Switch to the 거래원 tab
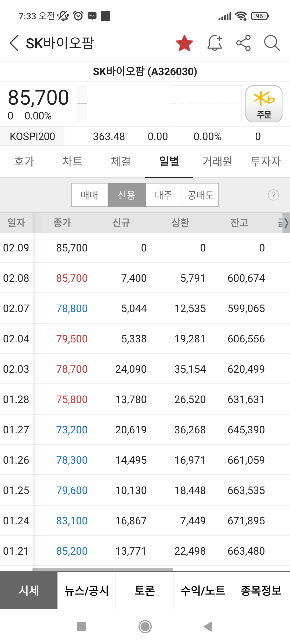The image size is (290, 644). pos(218,162)
